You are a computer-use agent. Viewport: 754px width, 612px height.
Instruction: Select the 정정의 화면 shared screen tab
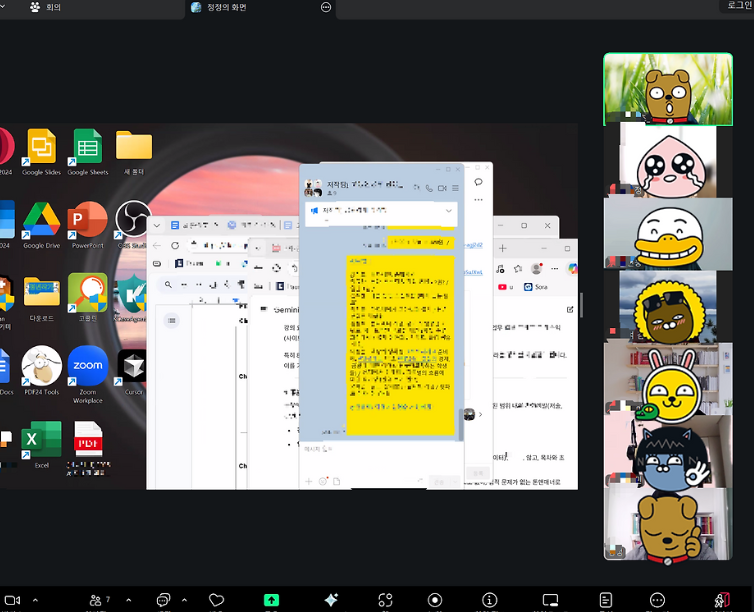click(x=228, y=7)
